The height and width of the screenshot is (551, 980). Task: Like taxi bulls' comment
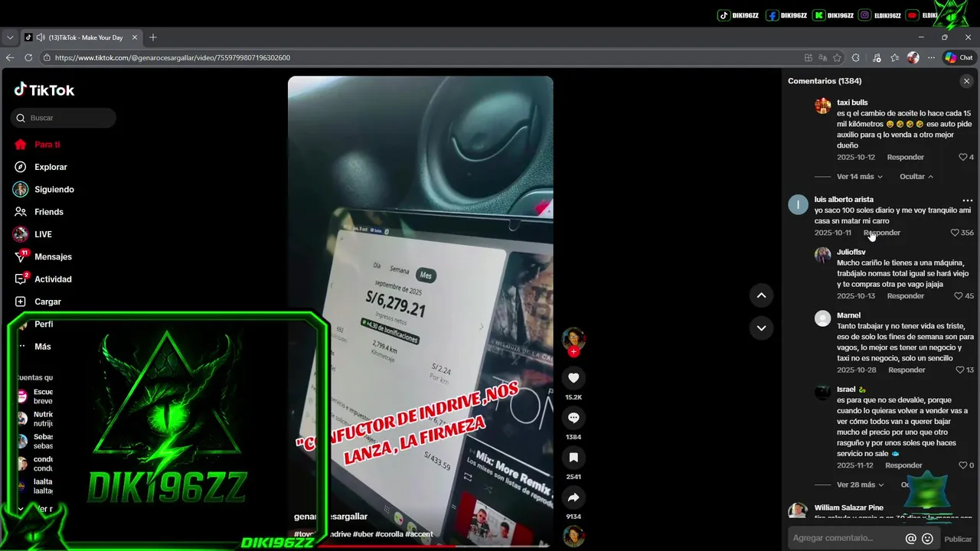pos(963,157)
